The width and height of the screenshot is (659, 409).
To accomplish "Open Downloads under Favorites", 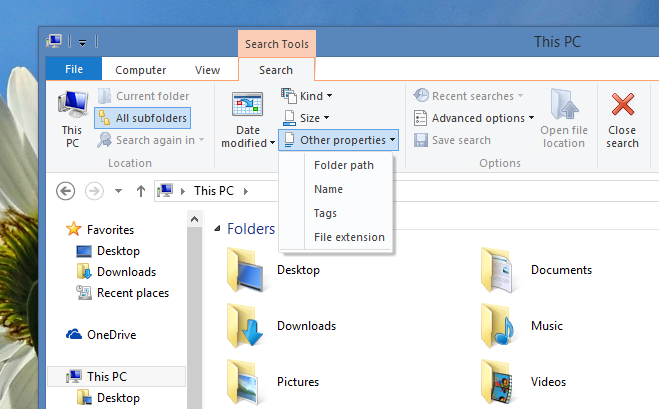I will 116,272.
